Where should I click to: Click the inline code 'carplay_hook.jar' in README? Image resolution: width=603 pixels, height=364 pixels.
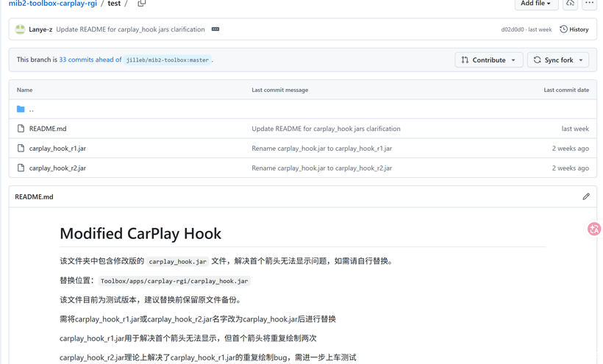(x=178, y=261)
